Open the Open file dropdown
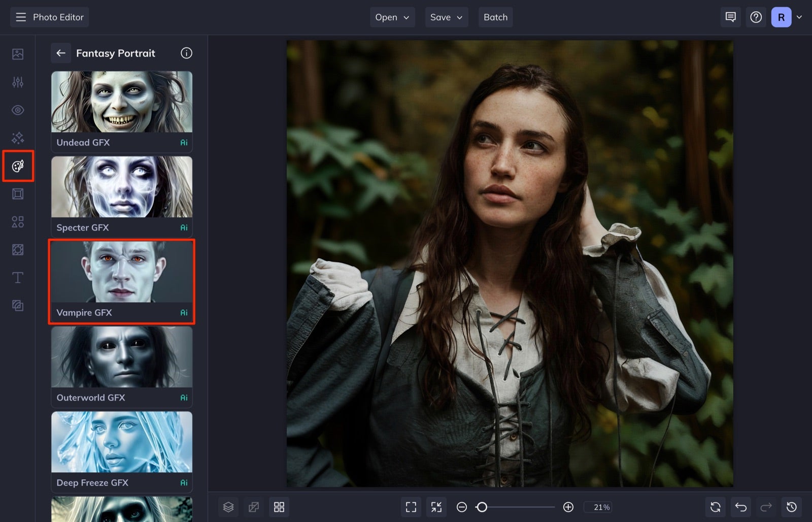812x522 pixels. point(392,17)
